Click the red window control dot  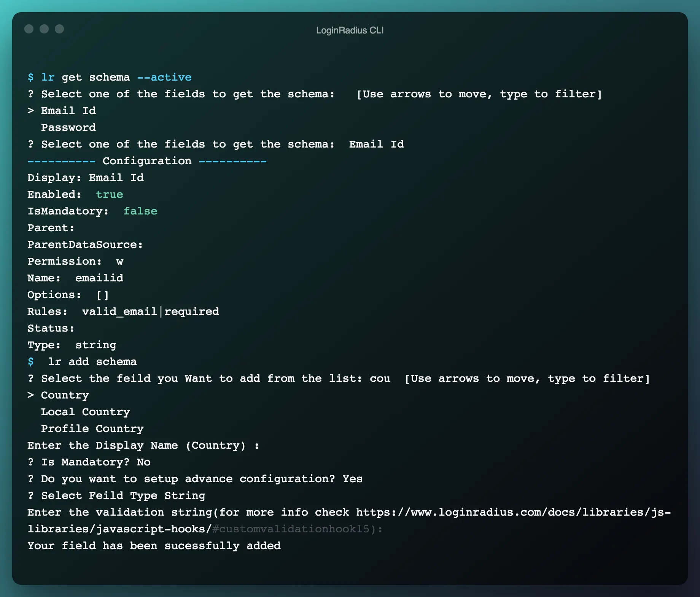tap(29, 29)
